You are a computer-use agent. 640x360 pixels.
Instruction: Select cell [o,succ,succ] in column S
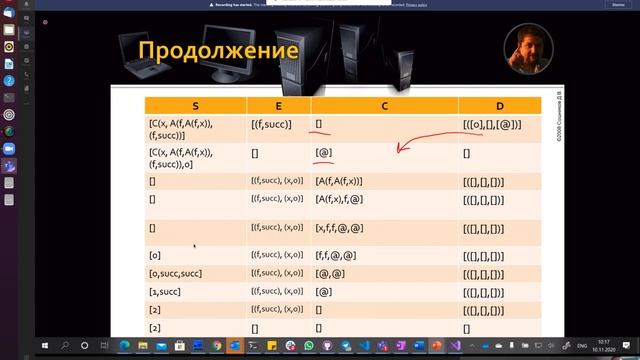[176, 273]
